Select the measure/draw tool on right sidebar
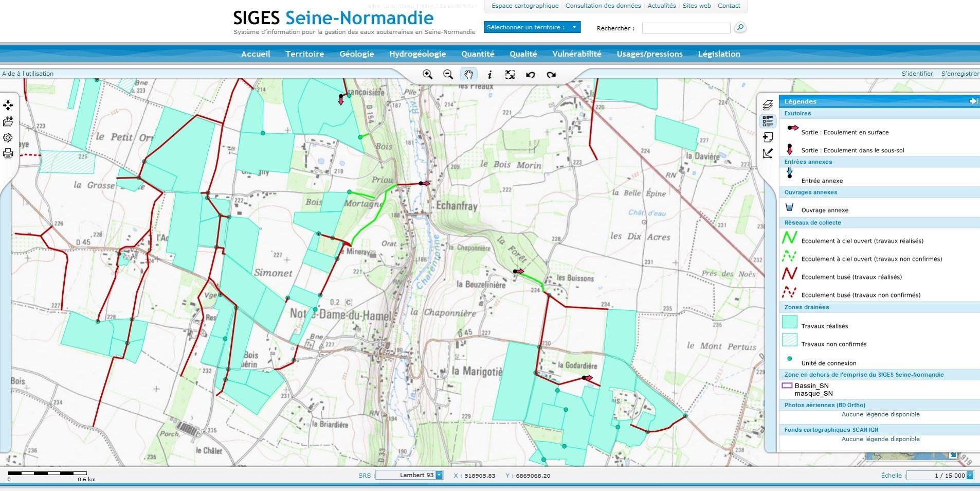The image size is (980, 491). coord(768,153)
